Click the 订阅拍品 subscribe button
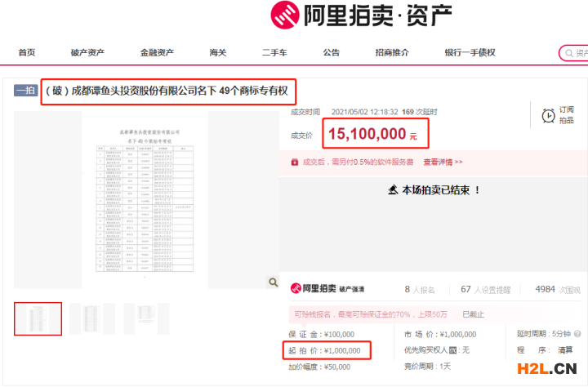Image resolution: width=588 pixels, height=387 pixels. (566, 116)
